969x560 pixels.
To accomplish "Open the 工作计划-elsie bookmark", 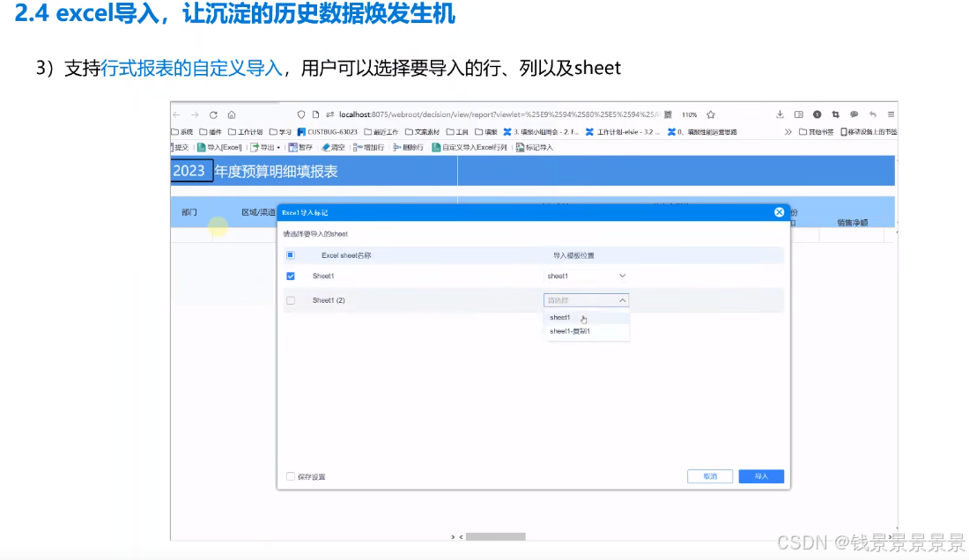I will (x=622, y=132).
